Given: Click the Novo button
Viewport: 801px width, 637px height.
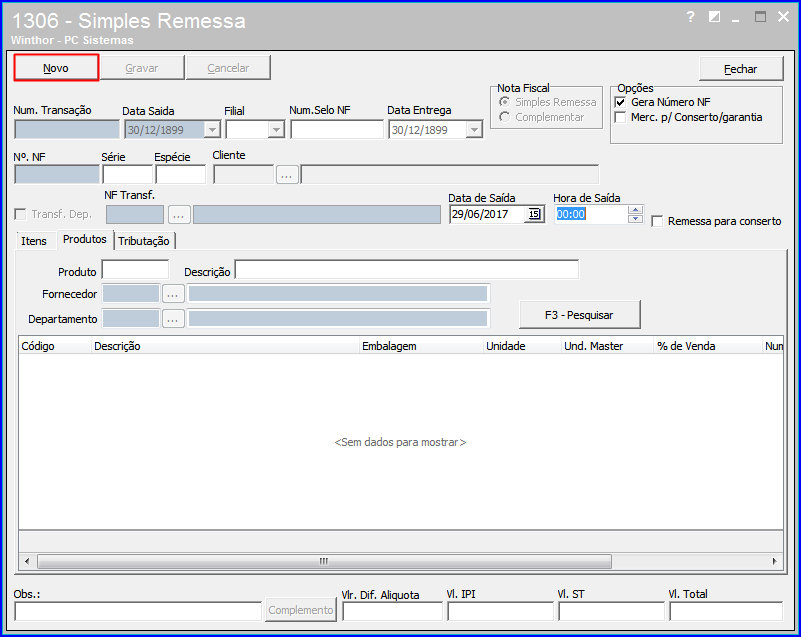Looking at the screenshot, I should click(x=56, y=68).
